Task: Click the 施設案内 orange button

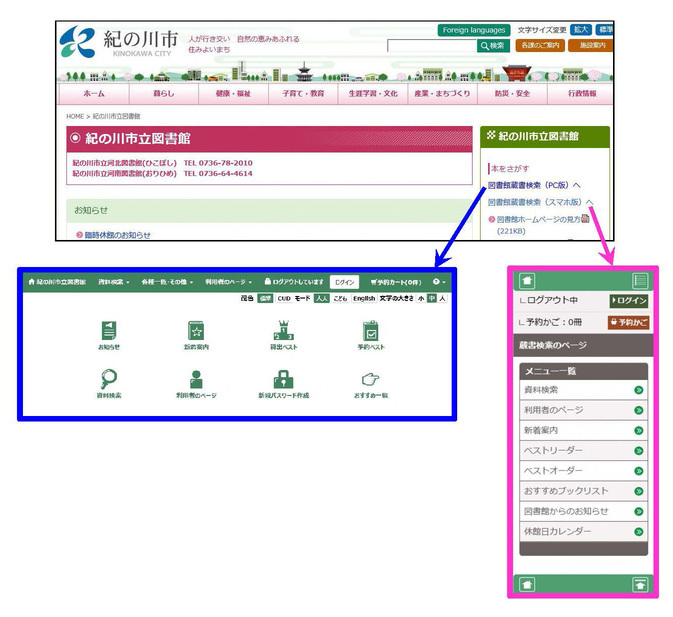Action: 591,45
